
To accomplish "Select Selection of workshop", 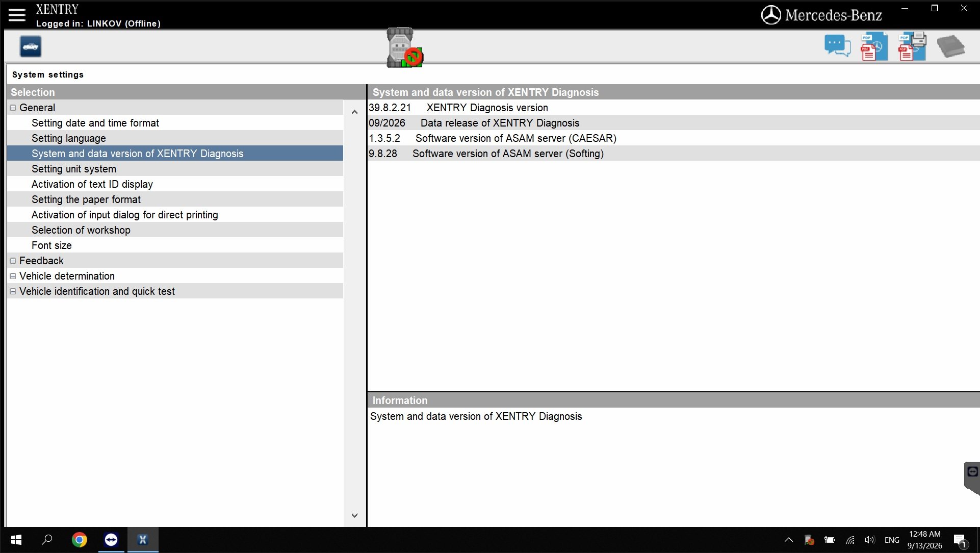I will (x=175, y=230).
